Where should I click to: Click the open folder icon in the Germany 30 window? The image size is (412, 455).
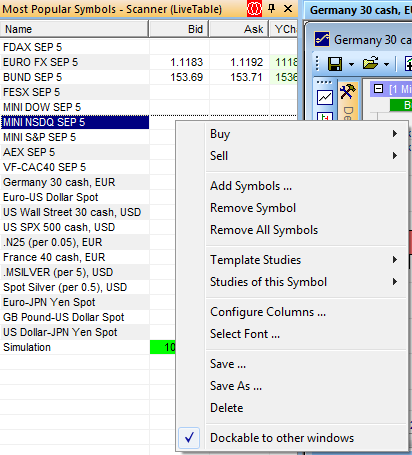click(x=371, y=63)
